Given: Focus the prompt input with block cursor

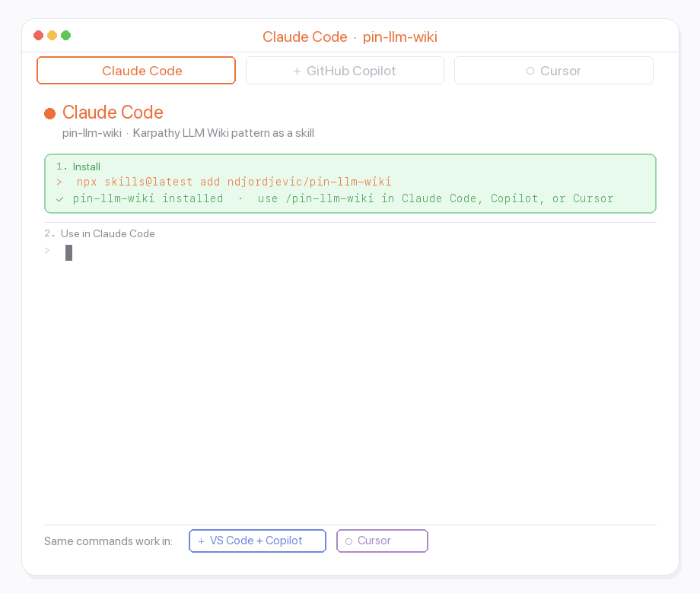Looking at the screenshot, I should pos(68,252).
